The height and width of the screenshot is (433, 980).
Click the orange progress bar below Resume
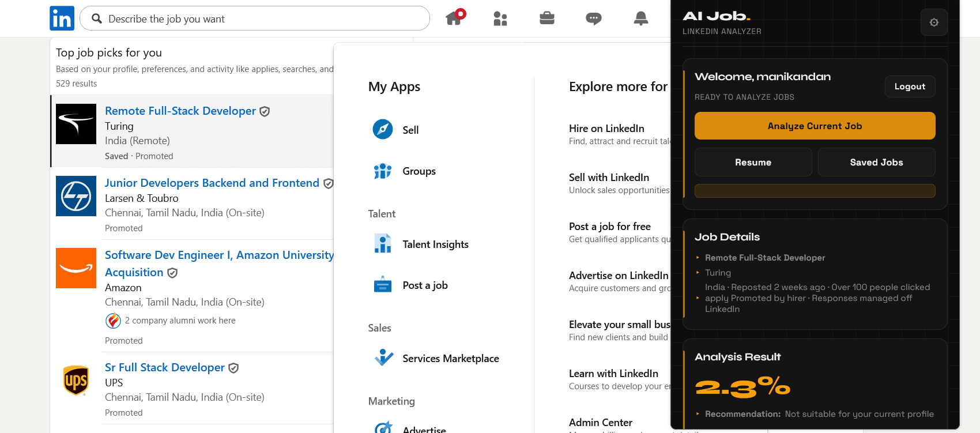[x=815, y=191]
